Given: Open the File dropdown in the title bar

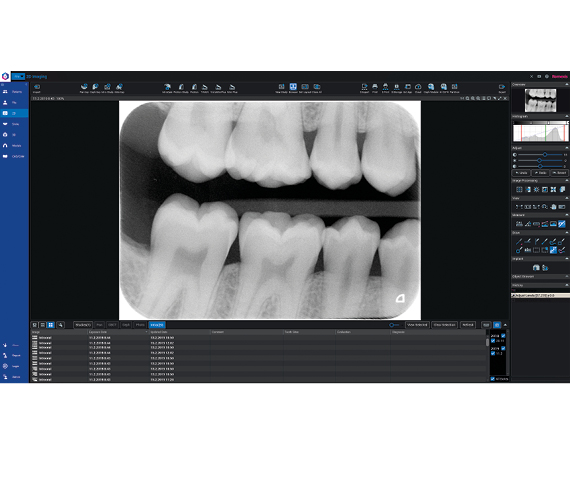Looking at the screenshot, I should (18, 76).
